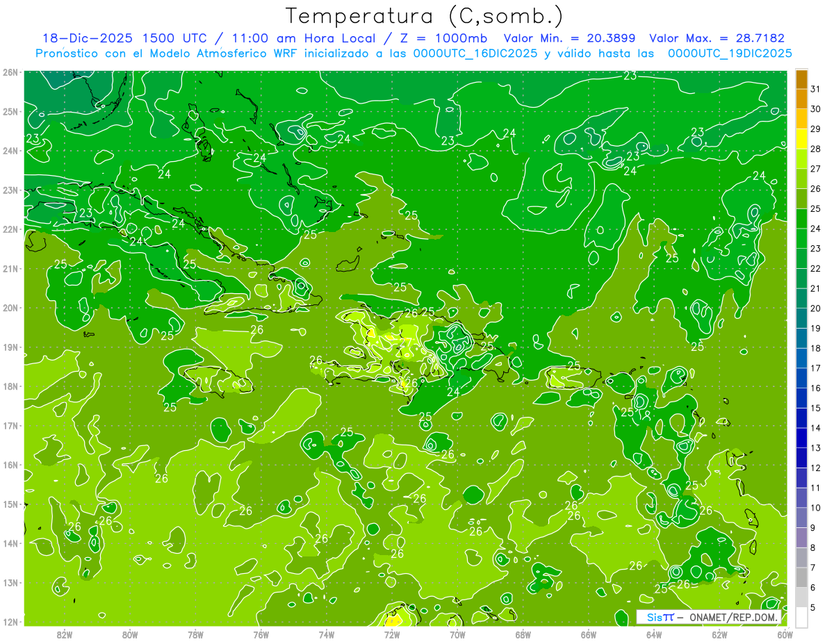Click the latitude axis label "16N"
This screenshot has height=644, width=834.
coord(10,465)
